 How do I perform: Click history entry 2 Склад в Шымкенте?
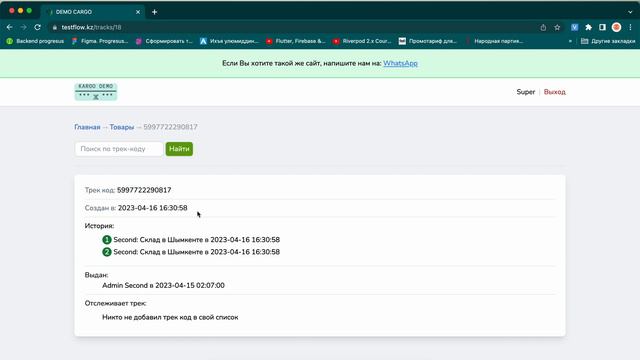196,252
